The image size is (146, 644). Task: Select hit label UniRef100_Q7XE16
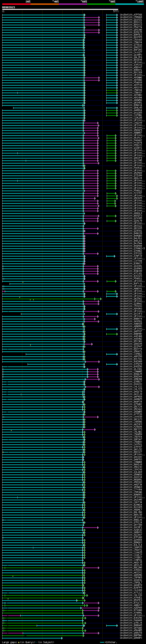click(x=131, y=45)
